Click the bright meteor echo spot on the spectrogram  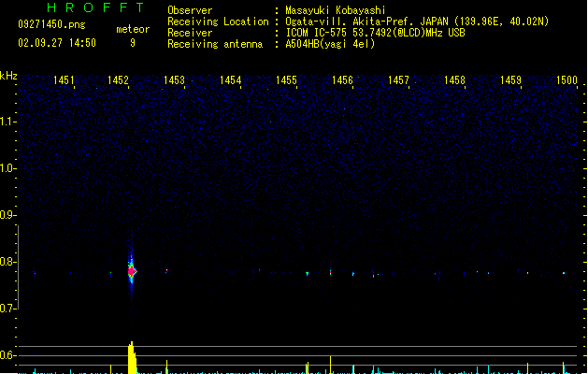[132, 270]
